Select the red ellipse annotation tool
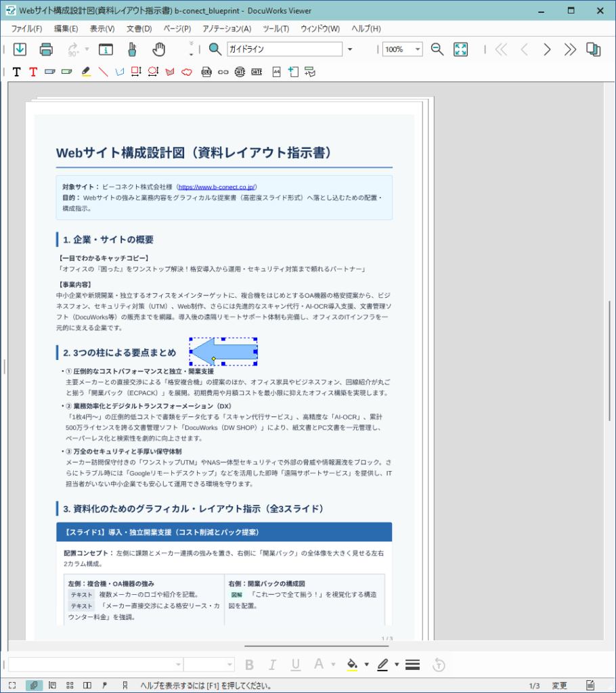Image resolution: width=616 pixels, height=693 pixels. pos(153,72)
